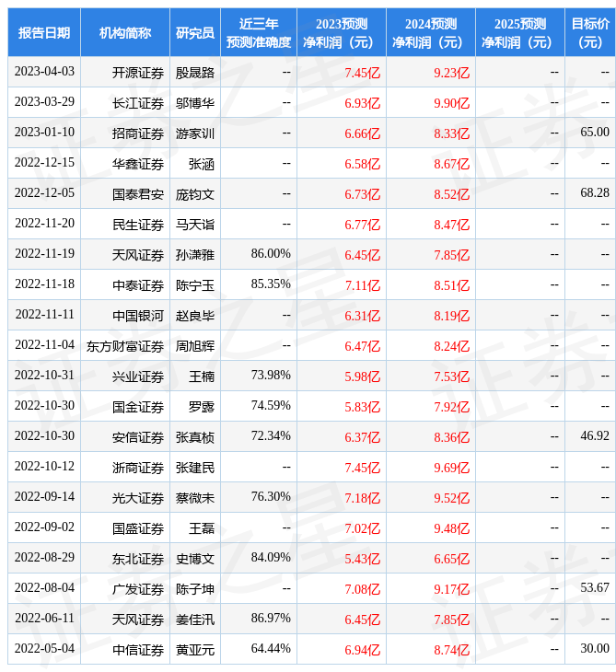Click the 广发证券 institution name
616x672 pixels.
138,588
